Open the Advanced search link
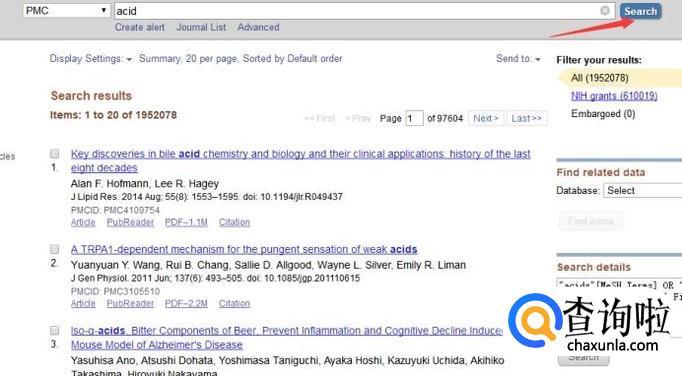The image size is (682, 376). point(258,27)
